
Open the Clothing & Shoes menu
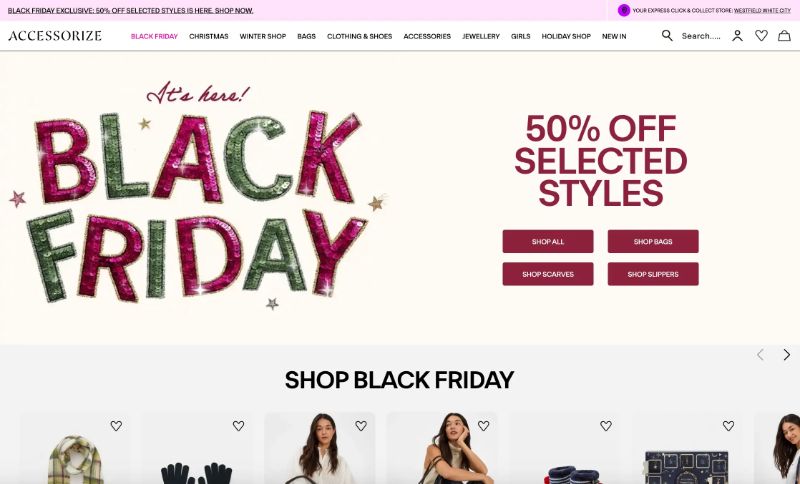coord(359,36)
